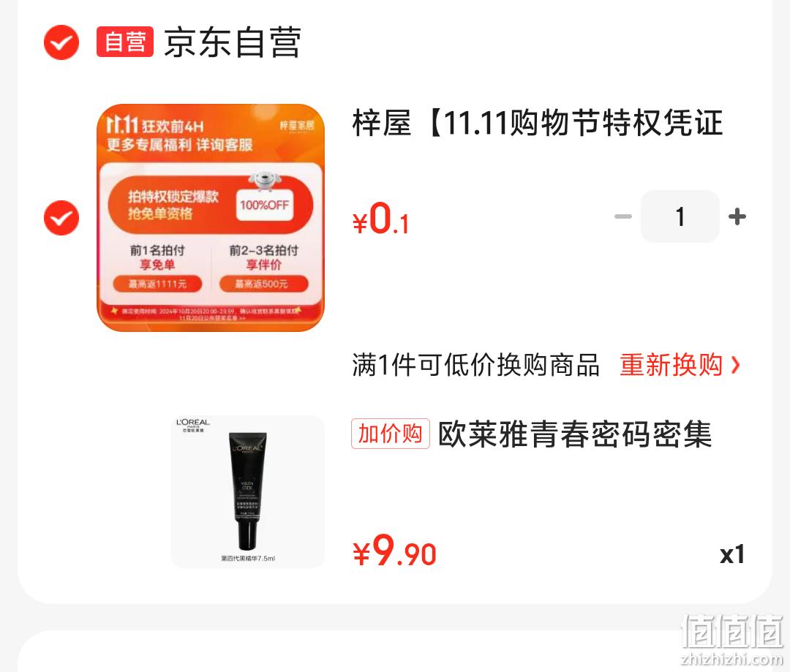The height and width of the screenshot is (672, 790).
Task: Tap the 100%OFF badge in voucher image
Action: [265, 205]
